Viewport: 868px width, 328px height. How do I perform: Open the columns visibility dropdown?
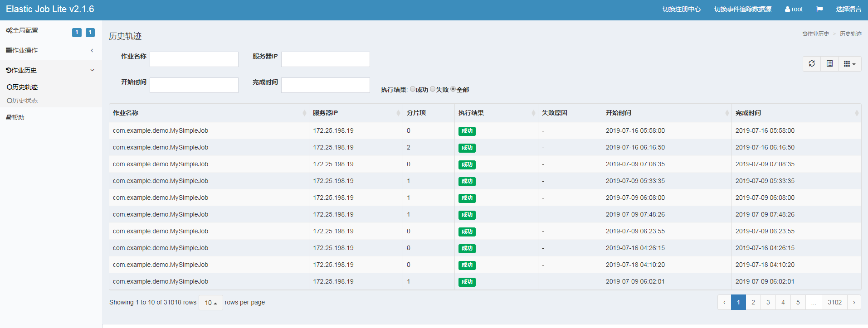click(x=849, y=64)
